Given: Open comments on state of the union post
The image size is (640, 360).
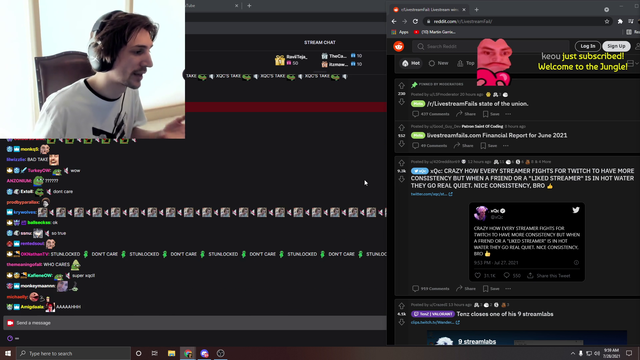Looking at the screenshot, I should point(431,114).
